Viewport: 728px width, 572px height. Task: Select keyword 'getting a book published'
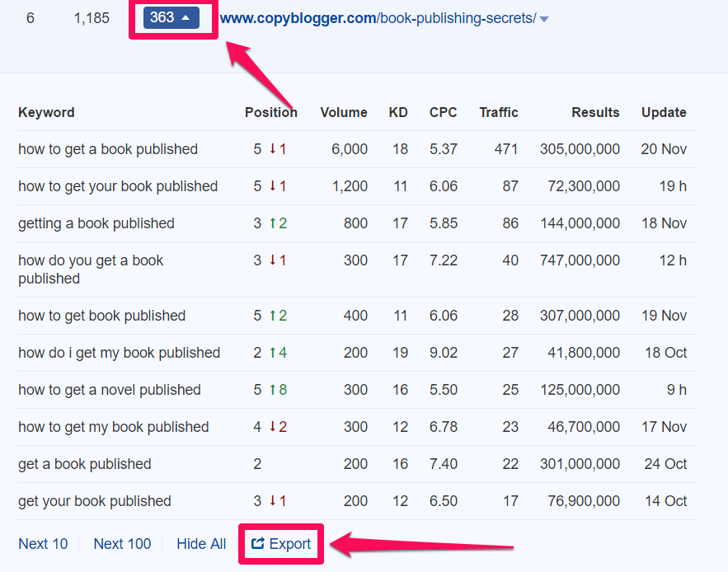[96, 224]
